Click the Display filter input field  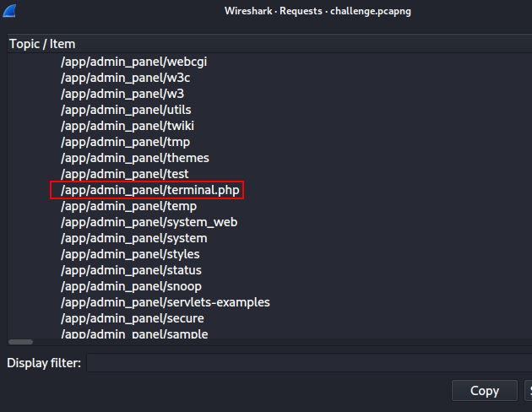[x=308, y=363]
